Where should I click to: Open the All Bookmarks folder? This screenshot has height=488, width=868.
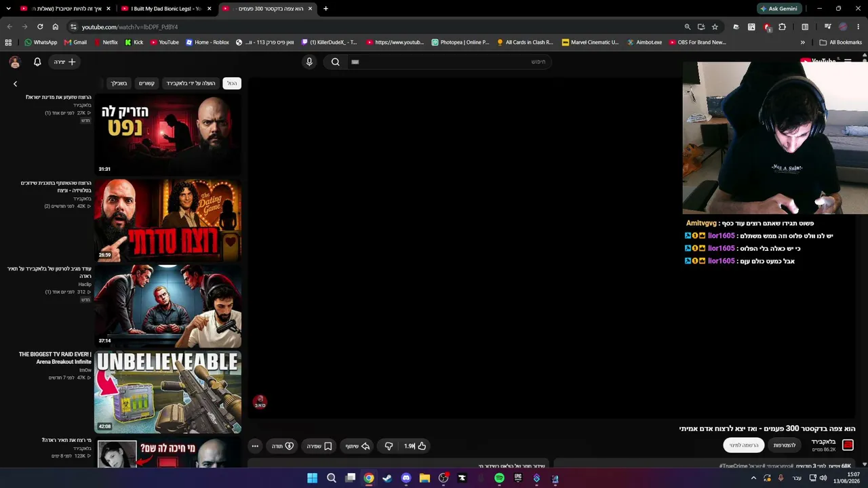pyautogui.click(x=841, y=42)
